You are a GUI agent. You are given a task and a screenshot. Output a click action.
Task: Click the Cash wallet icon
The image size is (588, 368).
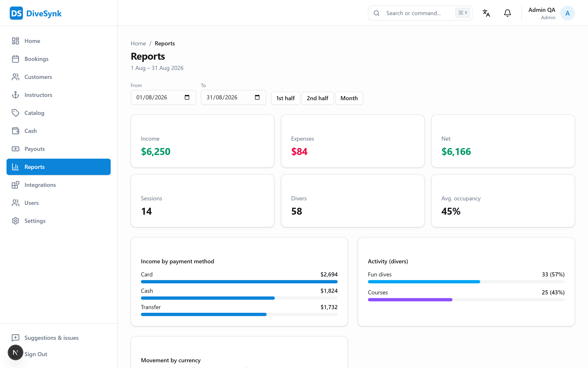coord(16,131)
